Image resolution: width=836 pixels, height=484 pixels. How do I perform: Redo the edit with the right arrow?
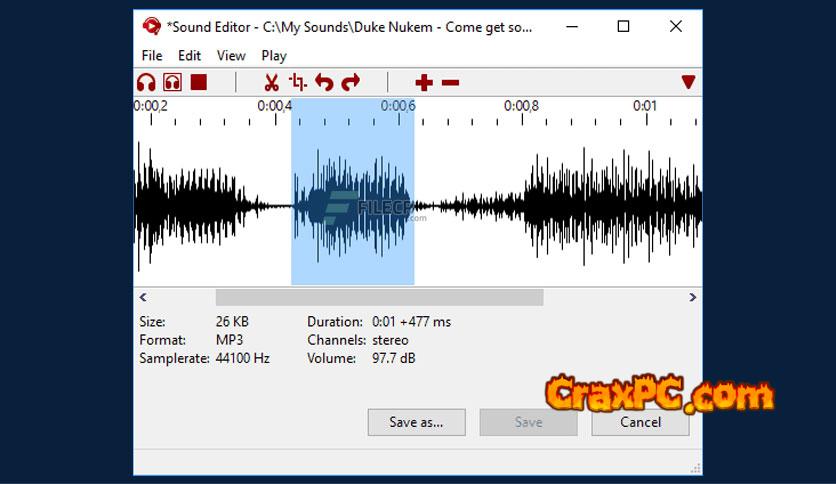point(351,83)
